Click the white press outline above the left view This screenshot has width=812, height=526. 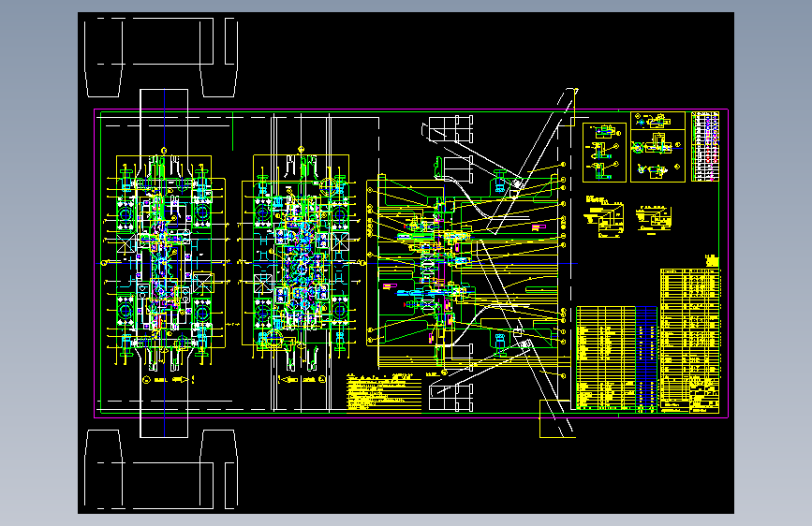(x=160, y=57)
